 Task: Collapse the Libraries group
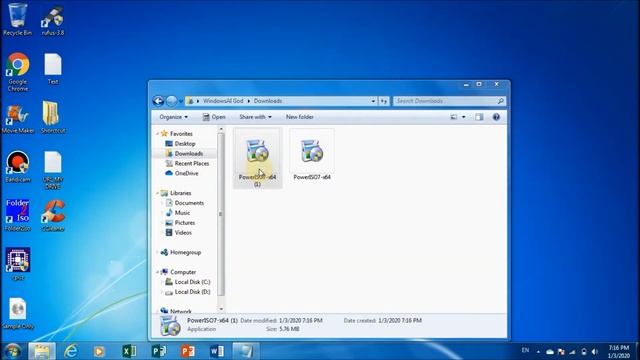click(158, 193)
